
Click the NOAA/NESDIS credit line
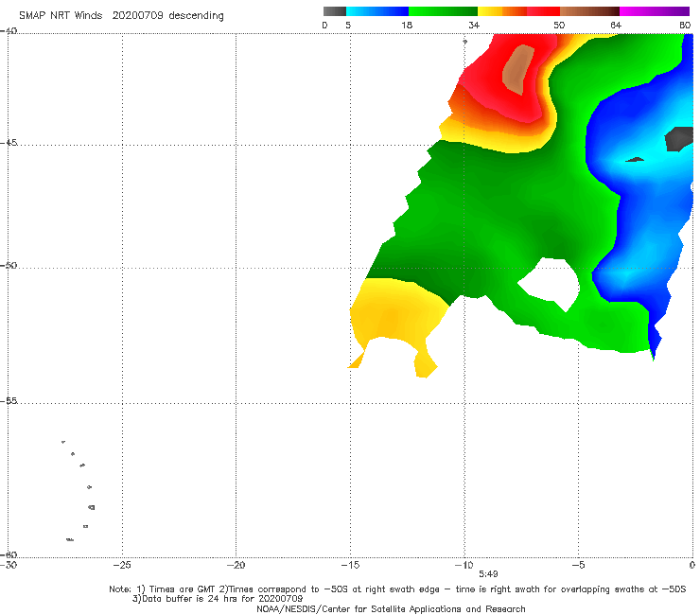click(391, 608)
